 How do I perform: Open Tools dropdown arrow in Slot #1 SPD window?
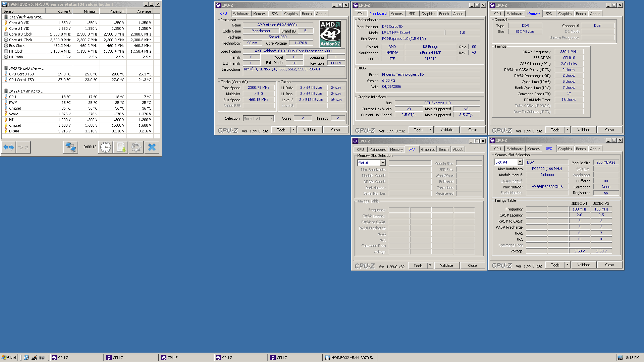coord(430,265)
